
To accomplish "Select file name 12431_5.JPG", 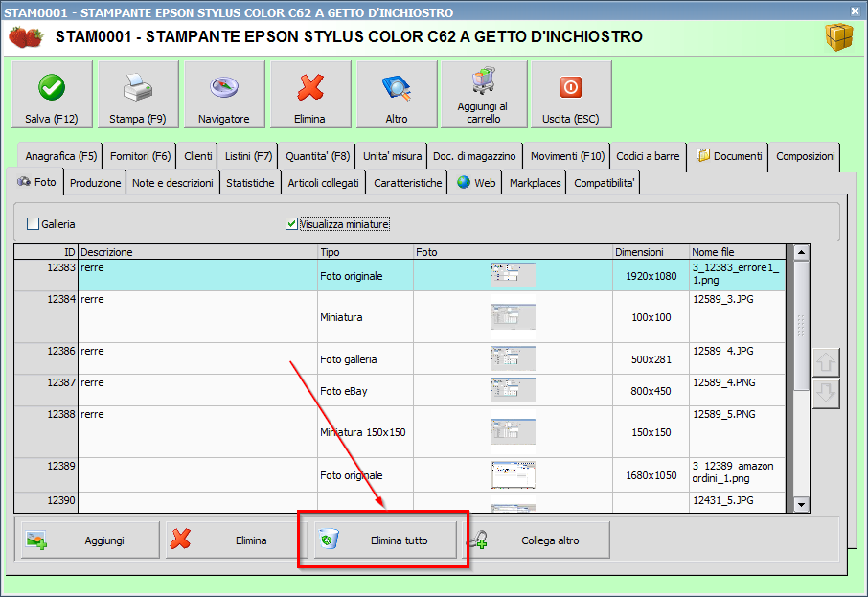I will [723, 500].
